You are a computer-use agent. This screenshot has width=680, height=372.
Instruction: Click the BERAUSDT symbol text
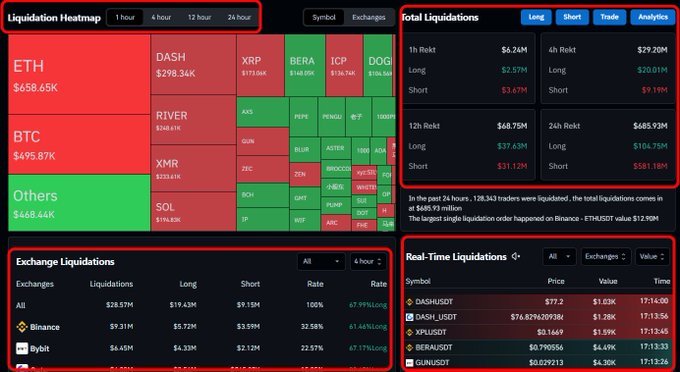[434, 347]
